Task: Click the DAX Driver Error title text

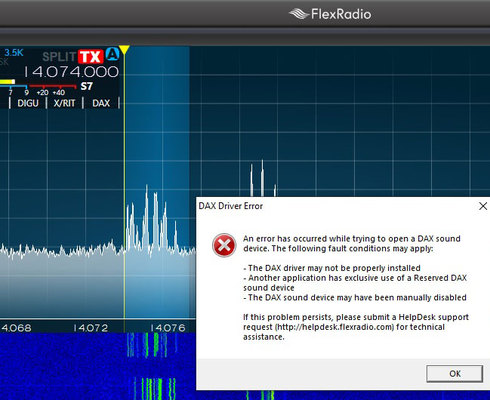Action: (231, 206)
